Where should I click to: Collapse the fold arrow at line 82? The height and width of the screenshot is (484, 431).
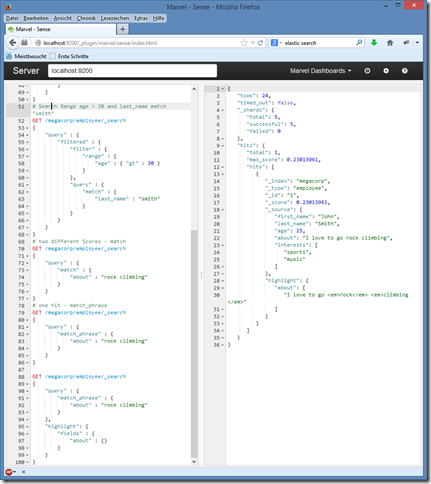pos(27,334)
